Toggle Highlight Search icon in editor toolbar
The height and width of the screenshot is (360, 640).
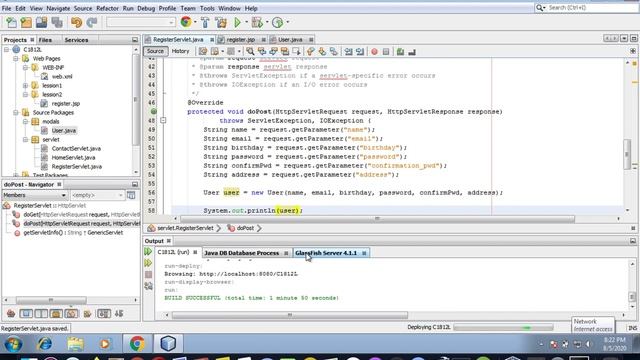284,51
